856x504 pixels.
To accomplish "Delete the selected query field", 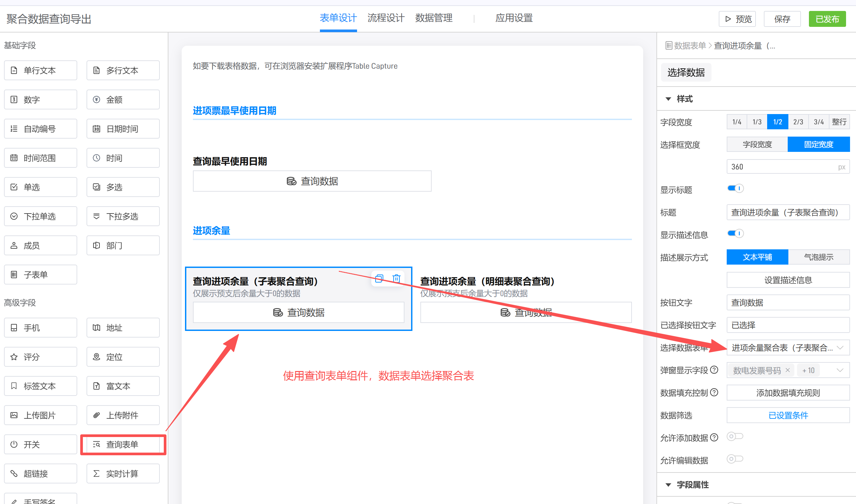I will click(397, 279).
